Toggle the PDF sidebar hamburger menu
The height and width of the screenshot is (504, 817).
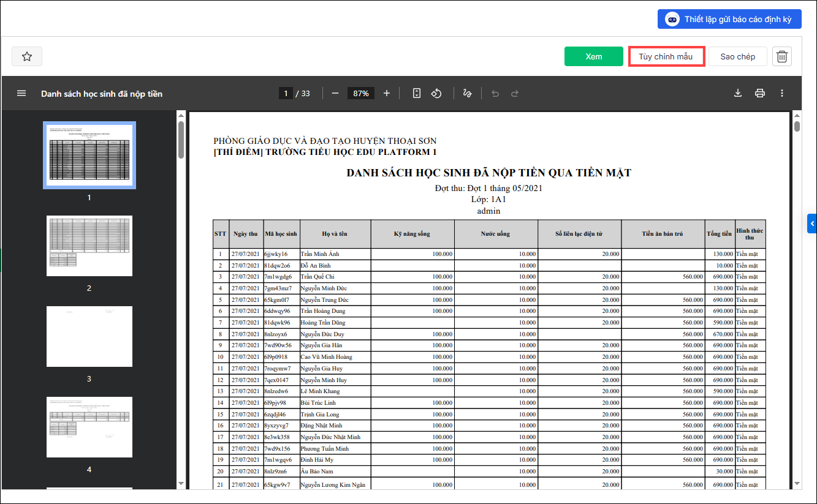pos(21,93)
